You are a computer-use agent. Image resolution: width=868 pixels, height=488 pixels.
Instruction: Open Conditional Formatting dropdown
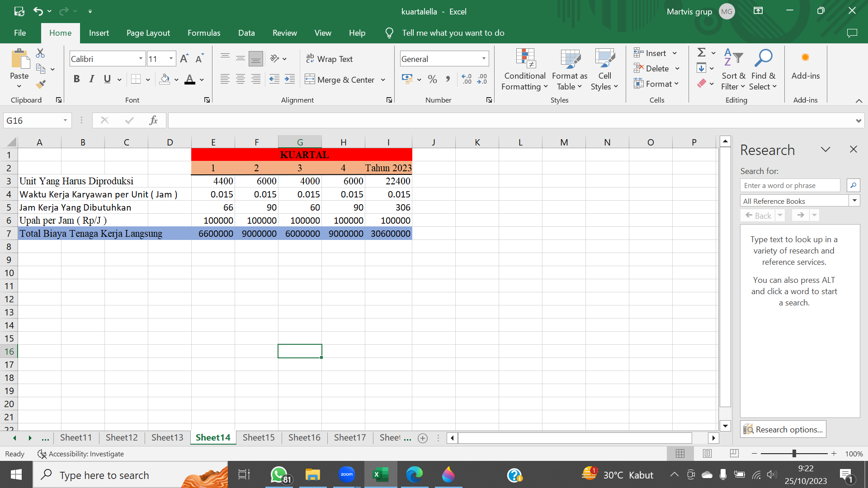pos(524,69)
